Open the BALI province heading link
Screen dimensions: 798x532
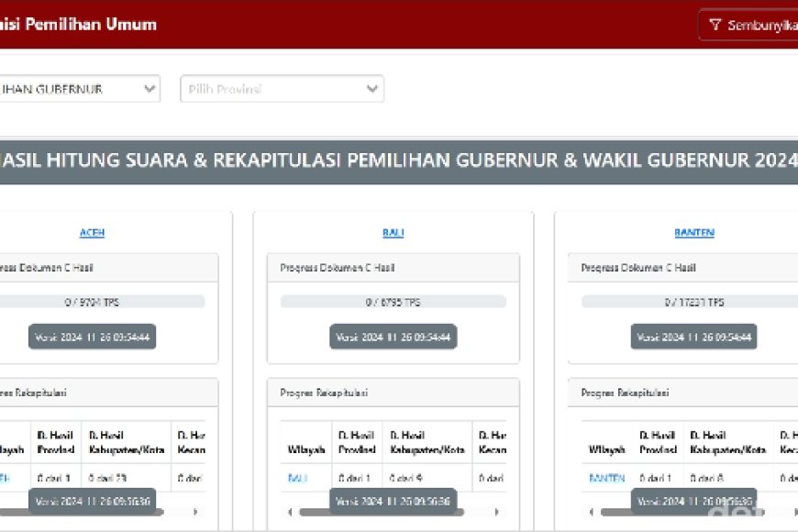pyautogui.click(x=393, y=233)
